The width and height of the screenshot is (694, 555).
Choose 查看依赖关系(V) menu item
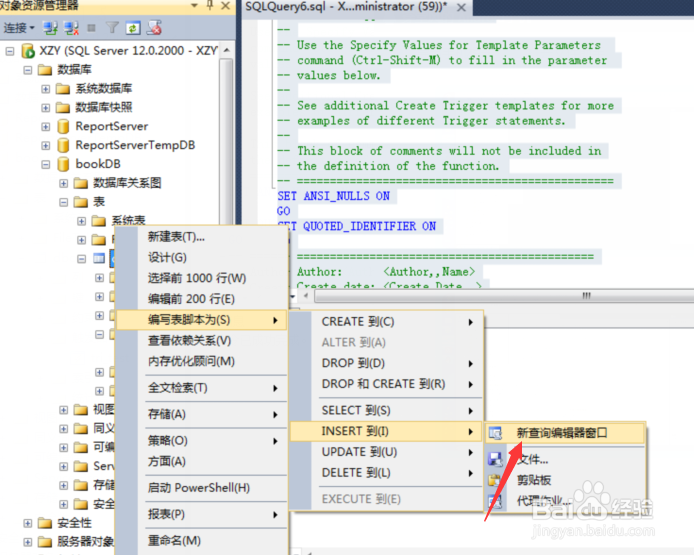tap(201, 340)
